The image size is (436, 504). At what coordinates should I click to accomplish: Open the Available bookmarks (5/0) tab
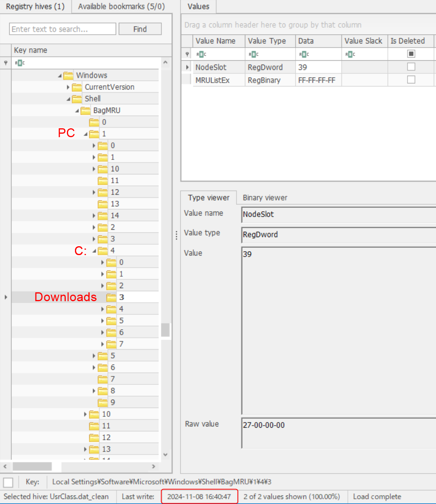121,7
